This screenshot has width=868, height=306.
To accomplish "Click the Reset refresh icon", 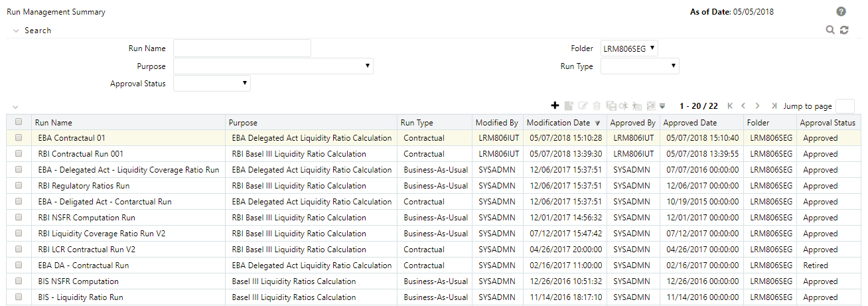I will point(844,30).
